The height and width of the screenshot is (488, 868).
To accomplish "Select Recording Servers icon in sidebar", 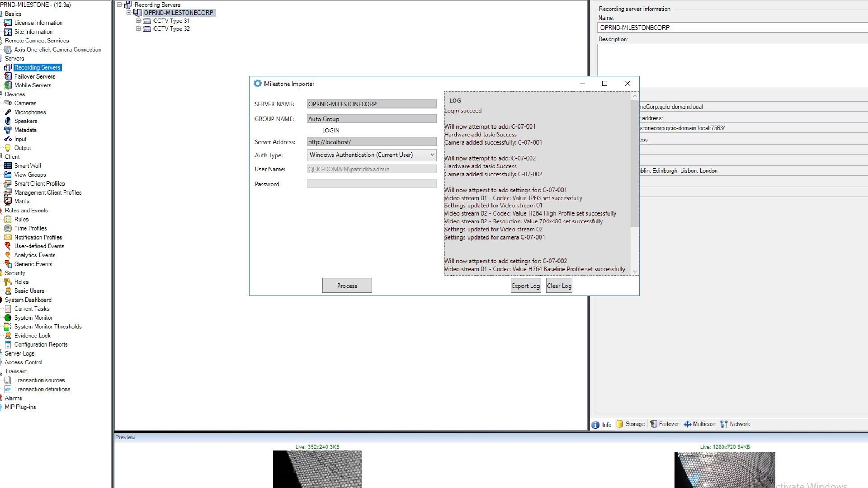I will click(8, 67).
